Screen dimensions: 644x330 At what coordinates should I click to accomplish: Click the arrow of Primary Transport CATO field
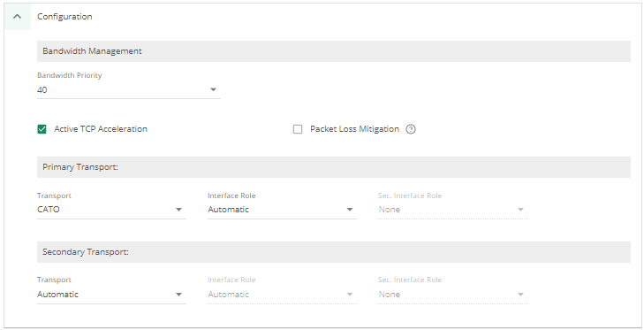[x=178, y=210]
